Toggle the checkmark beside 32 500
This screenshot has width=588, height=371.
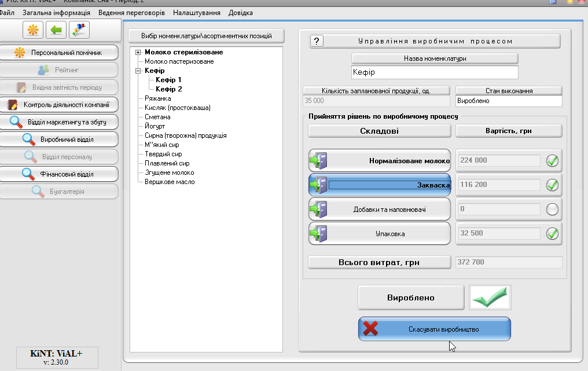click(552, 234)
